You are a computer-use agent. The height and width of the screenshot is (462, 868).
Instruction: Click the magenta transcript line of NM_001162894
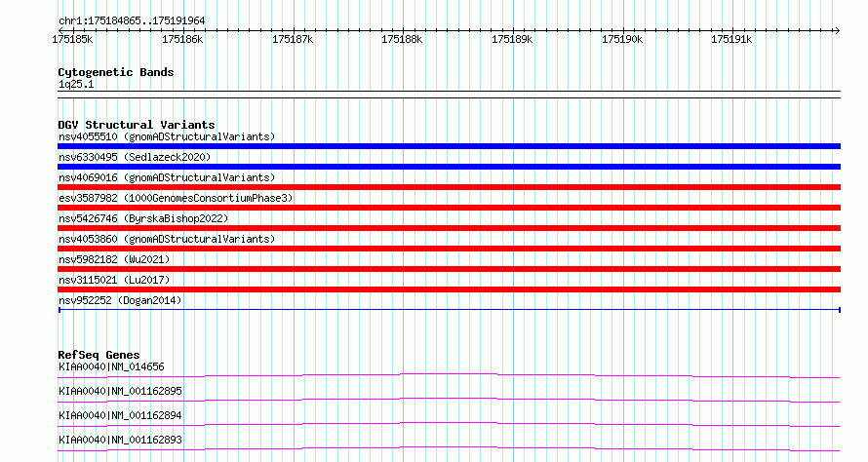(x=449, y=425)
